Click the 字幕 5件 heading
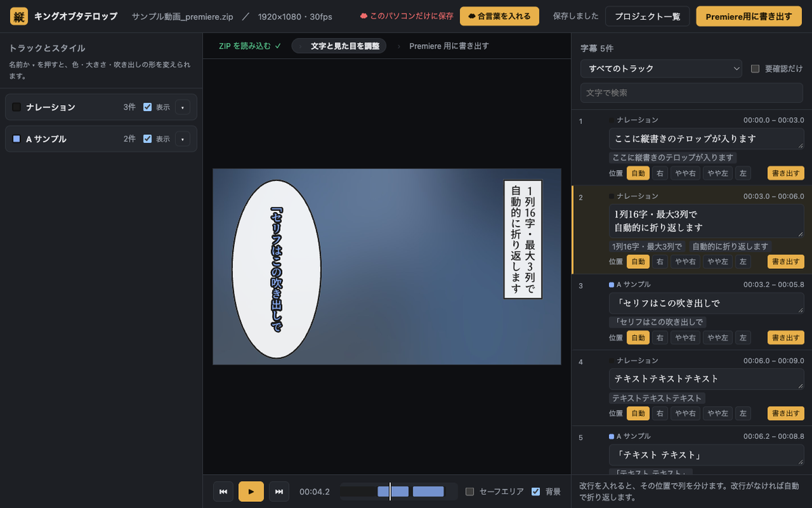The height and width of the screenshot is (508, 812). click(597, 48)
